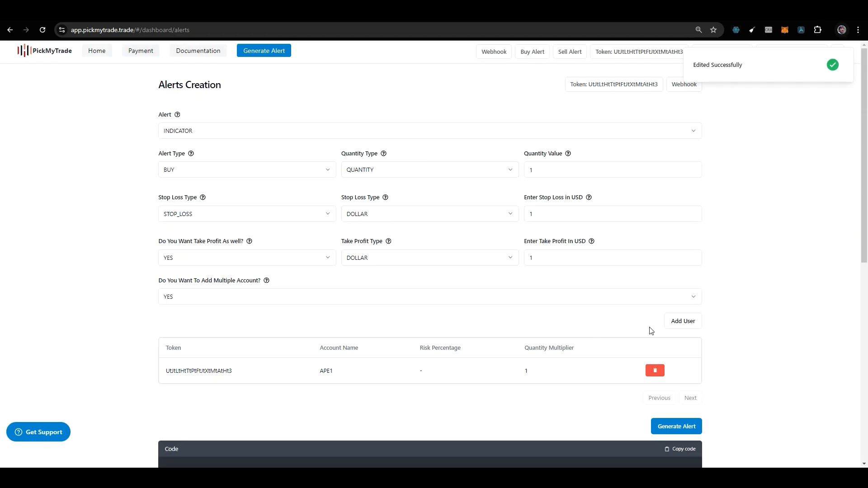The image size is (868, 488).
Task: Toggle the Do You Want Take Profit YES option
Action: (245, 257)
